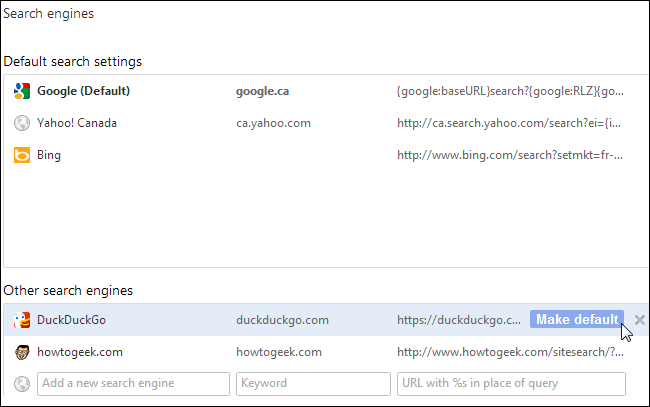Click the globe icon beside Add a new search engine
The height and width of the screenshot is (407, 650).
22,384
